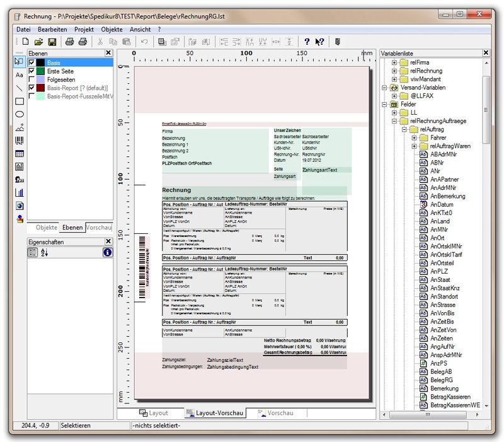Expand the Fahrer folder node
The image size is (504, 442).
[415, 137]
